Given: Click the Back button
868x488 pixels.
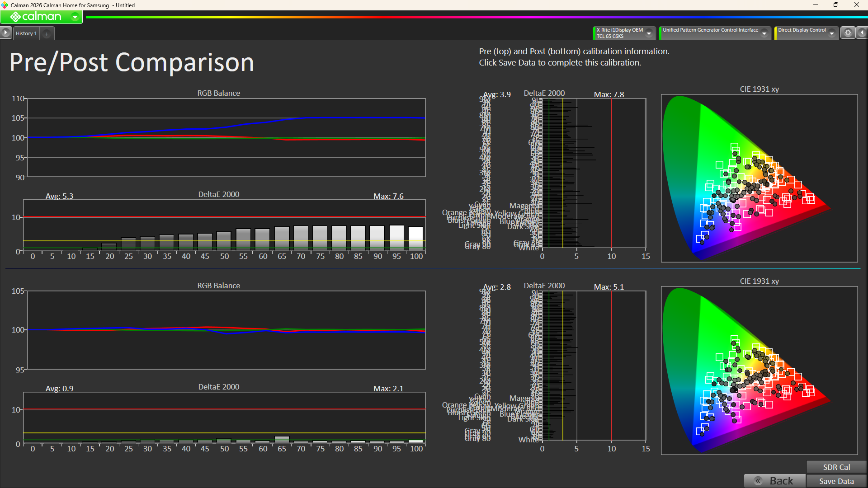Looking at the screenshot, I should tap(781, 481).
